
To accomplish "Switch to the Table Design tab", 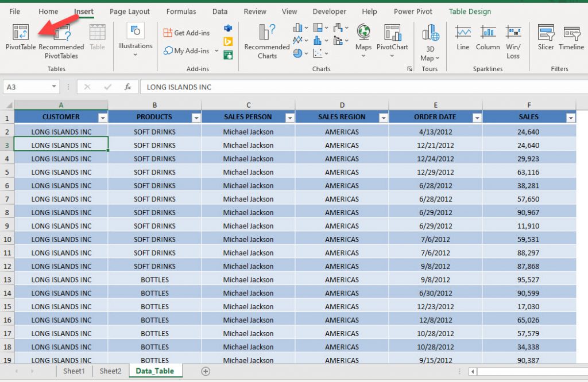I will tap(470, 11).
